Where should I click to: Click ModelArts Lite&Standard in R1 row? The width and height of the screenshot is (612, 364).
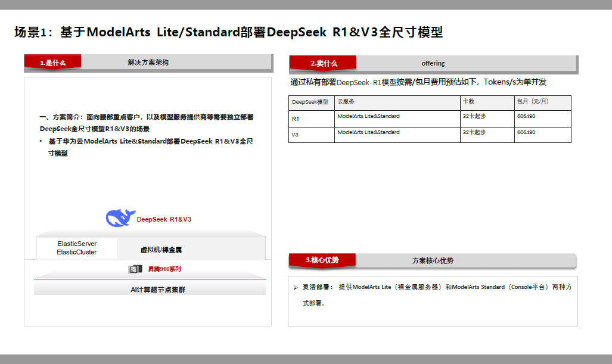(x=368, y=116)
